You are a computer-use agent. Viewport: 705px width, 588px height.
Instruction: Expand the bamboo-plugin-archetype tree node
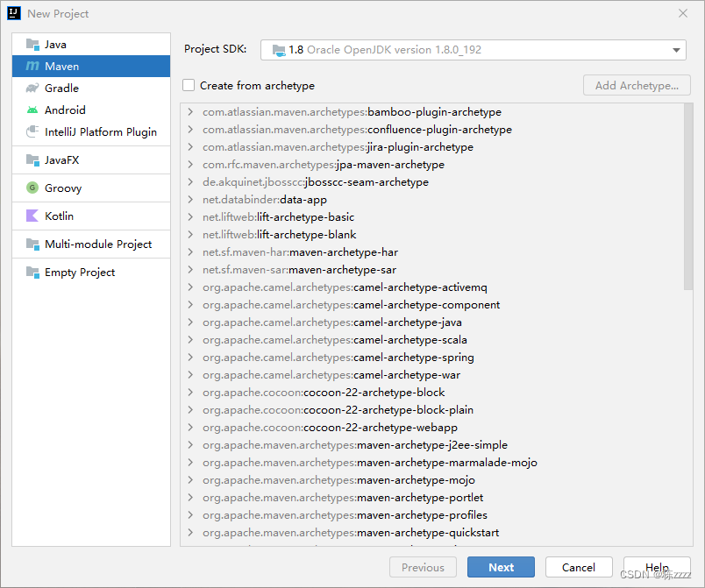coord(190,112)
